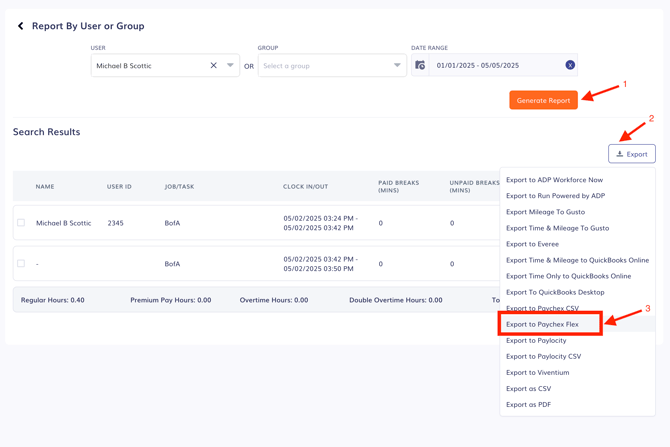Select Export to ADP Workforce Now

[x=554, y=180]
